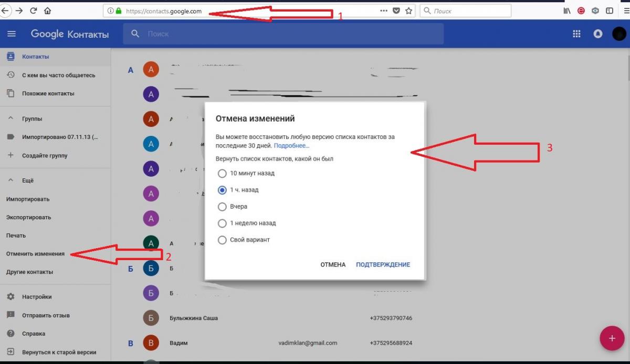Choose the Вчера radio option

tap(222, 207)
